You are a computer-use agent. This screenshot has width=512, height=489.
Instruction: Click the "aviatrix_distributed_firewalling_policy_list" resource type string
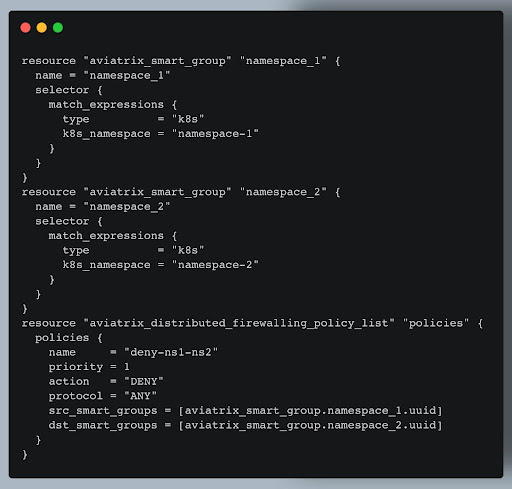[x=239, y=323]
